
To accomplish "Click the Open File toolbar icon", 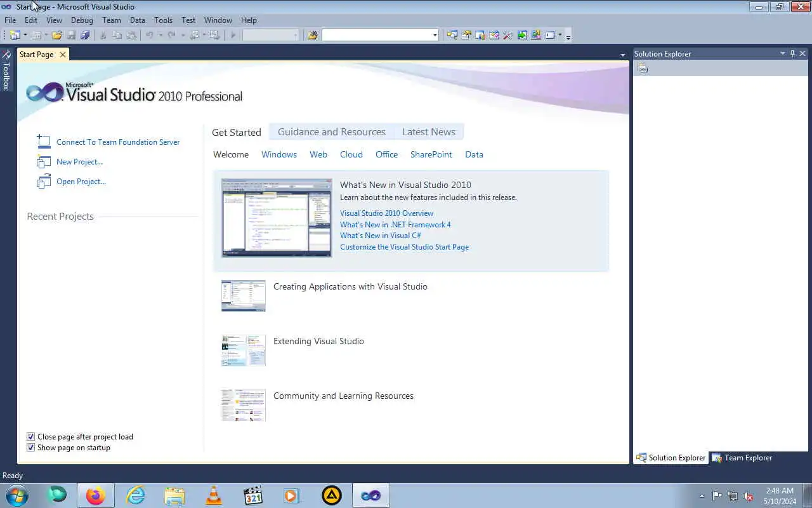I will click(57, 35).
